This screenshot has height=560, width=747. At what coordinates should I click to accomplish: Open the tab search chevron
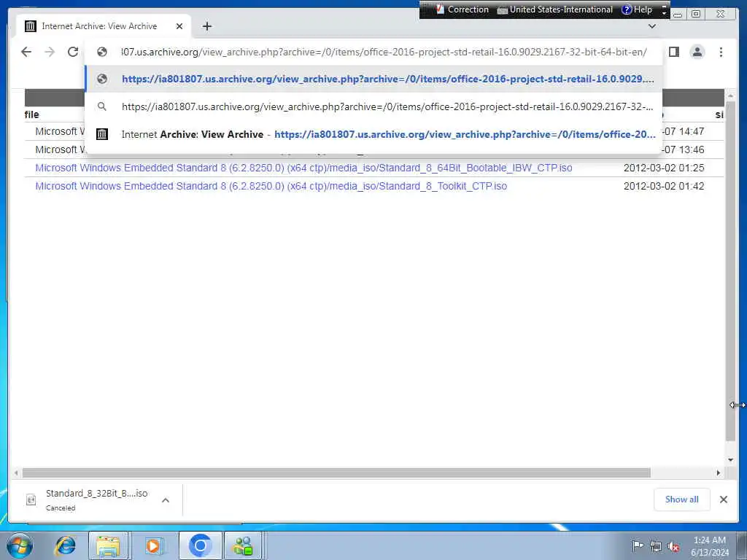click(x=652, y=26)
